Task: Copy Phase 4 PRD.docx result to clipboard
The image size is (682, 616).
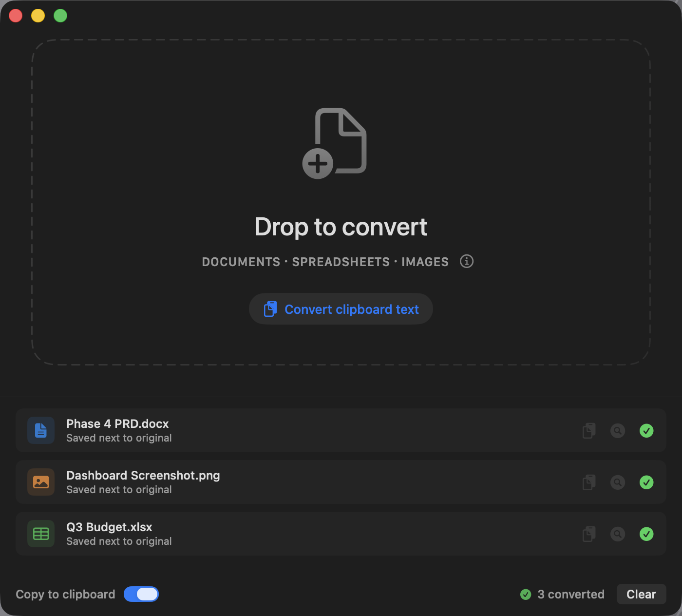Action: click(589, 431)
